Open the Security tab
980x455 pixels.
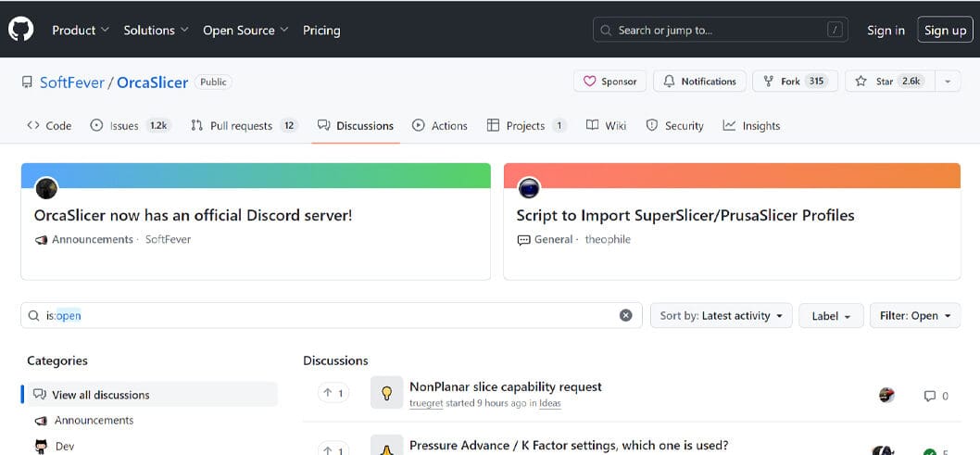(674, 126)
